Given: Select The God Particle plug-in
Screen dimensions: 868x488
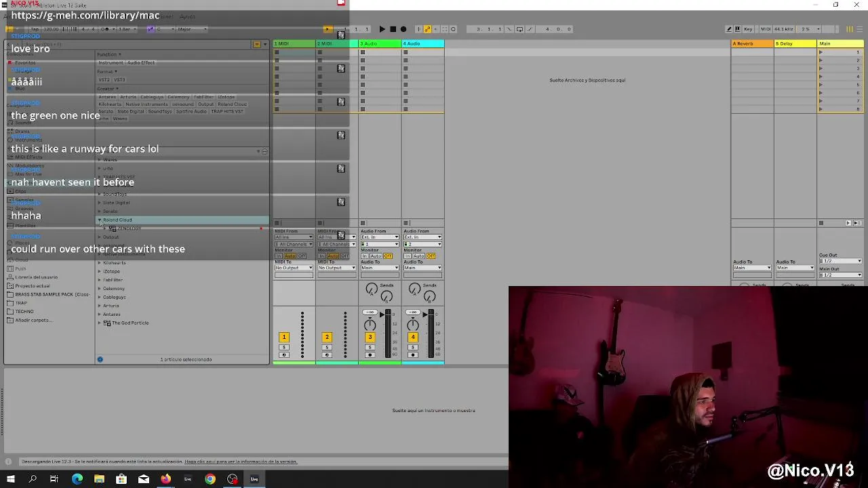Looking at the screenshot, I should (130, 323).
